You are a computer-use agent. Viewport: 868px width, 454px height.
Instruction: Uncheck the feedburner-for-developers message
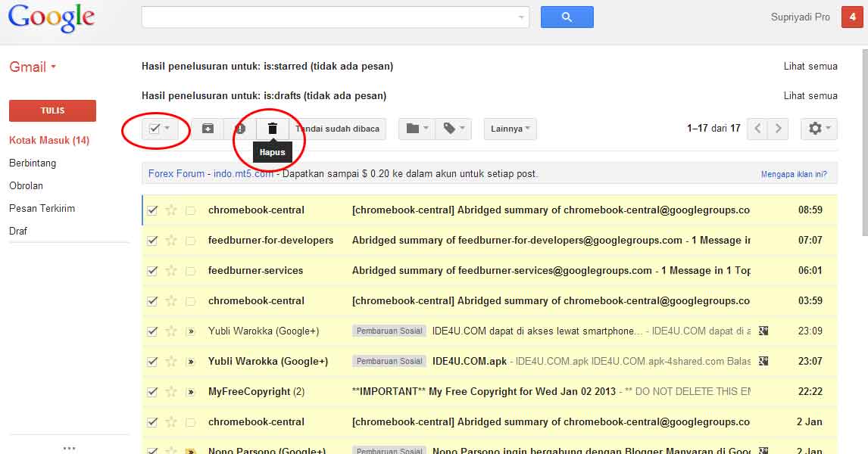pyautogui.click(x=152, y=241)
